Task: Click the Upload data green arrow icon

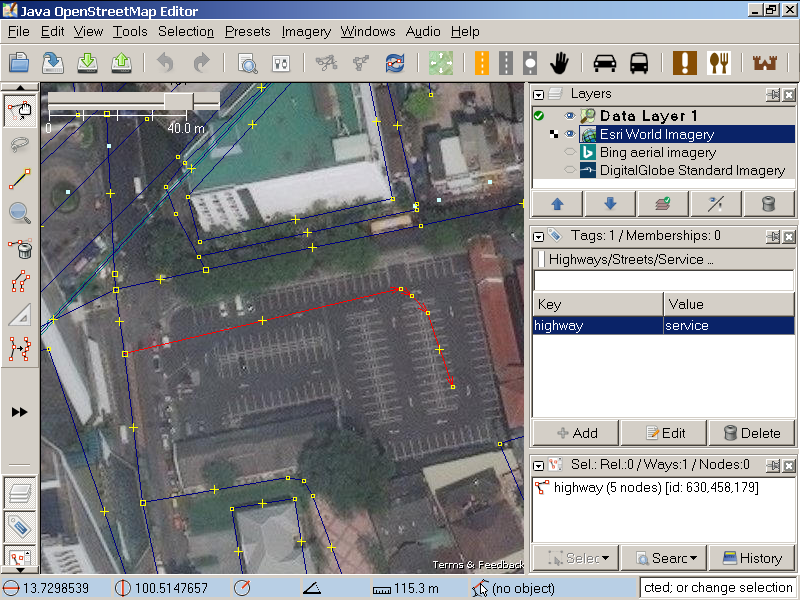Action: [x=121, y=63]
